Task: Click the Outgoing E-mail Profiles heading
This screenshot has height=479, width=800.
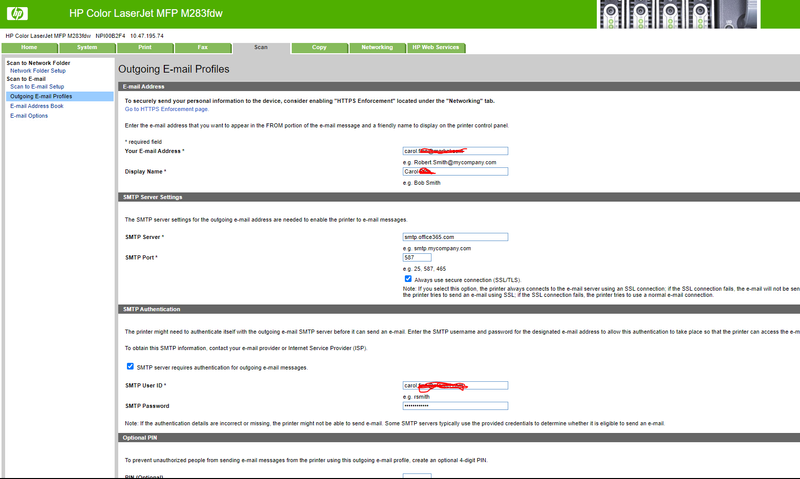Action: coord(174,69)
